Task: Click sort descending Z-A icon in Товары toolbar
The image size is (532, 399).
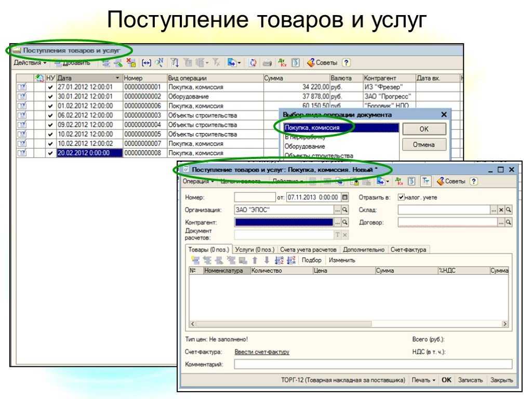Action: coord(291,260)
